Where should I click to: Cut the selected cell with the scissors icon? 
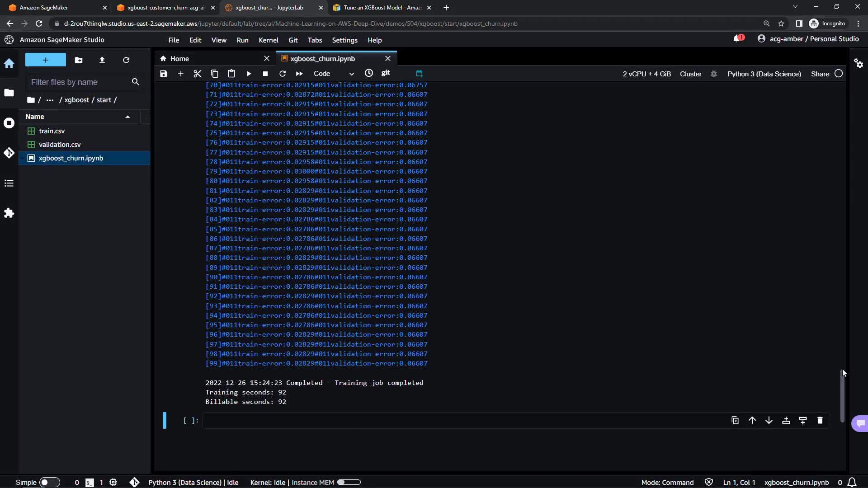pyautogui.click(x=197, y=74)
